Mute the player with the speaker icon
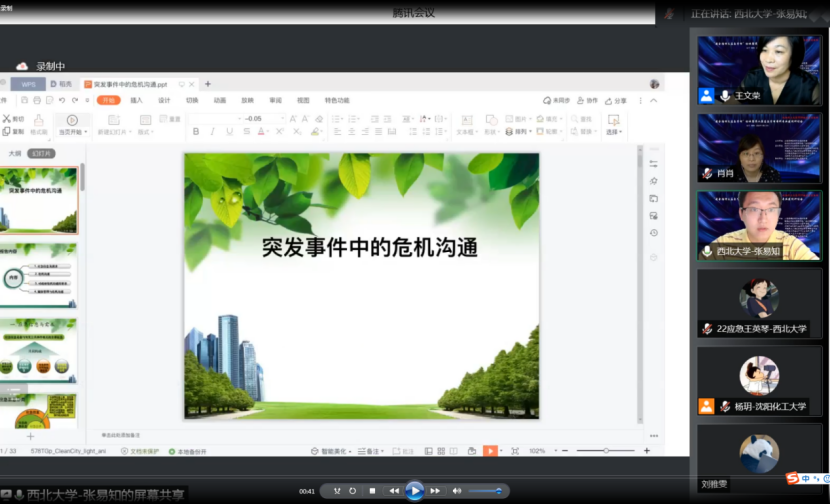The image size is (831, 504). point(457,491)
